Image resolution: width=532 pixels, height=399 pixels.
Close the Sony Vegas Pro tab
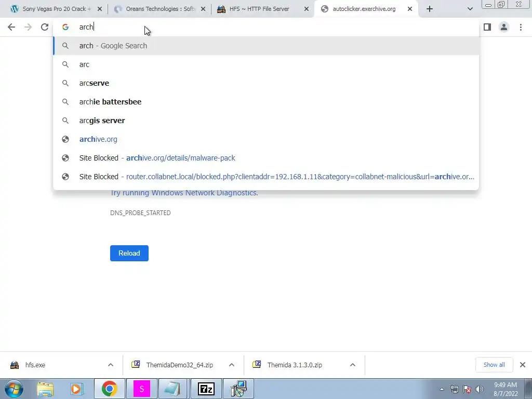pos(100,9)
